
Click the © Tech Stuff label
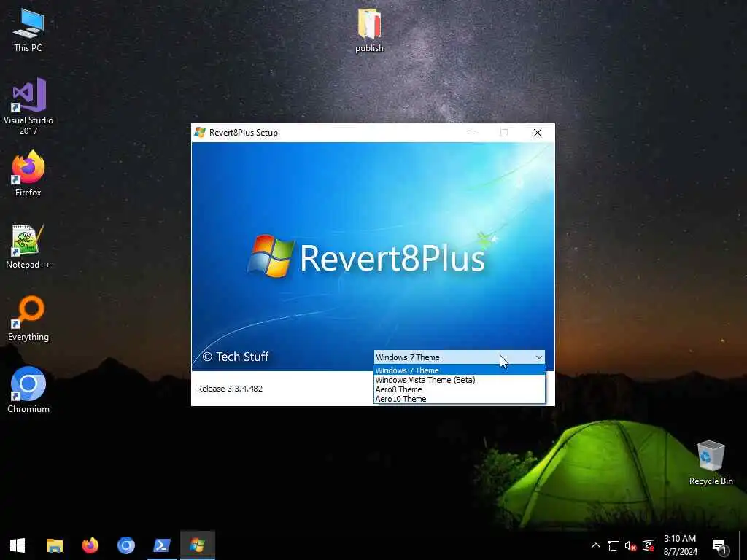(236, 357)
